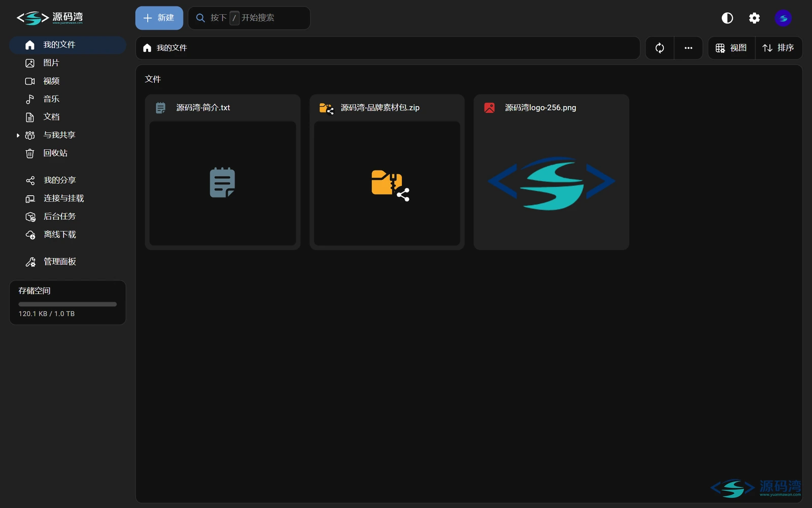Open settings gear icon
Viewport: 812px width, 508px height.
coord(755,18)
